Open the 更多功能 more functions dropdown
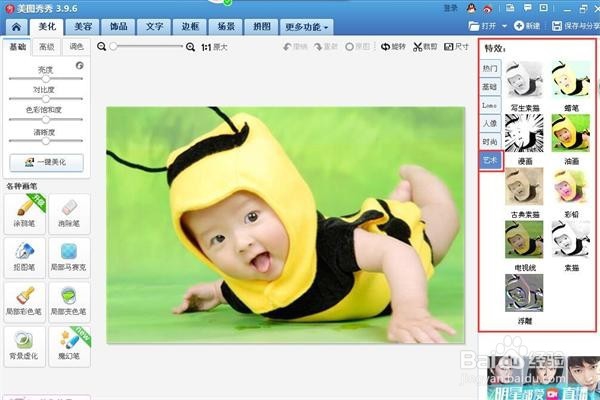Screen dimensions: 600x400 click(x=307, y=27)
